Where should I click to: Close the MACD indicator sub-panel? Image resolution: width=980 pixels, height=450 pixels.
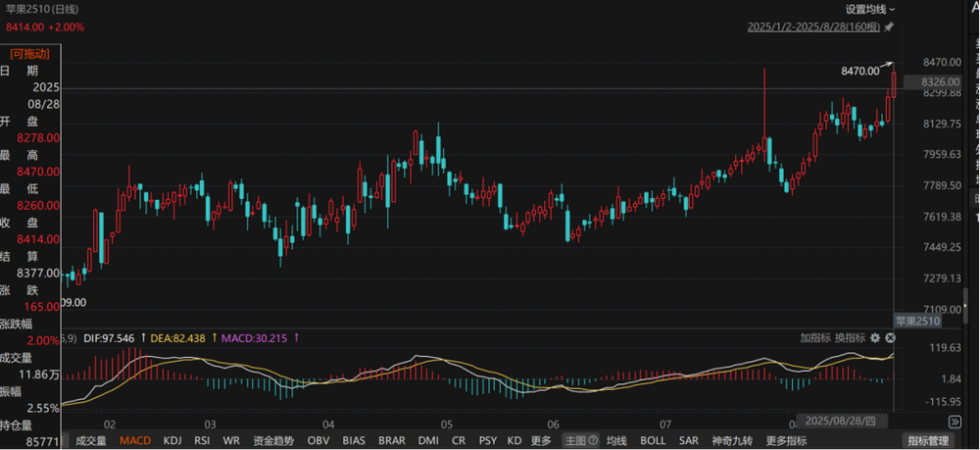(x=889, y=338)
